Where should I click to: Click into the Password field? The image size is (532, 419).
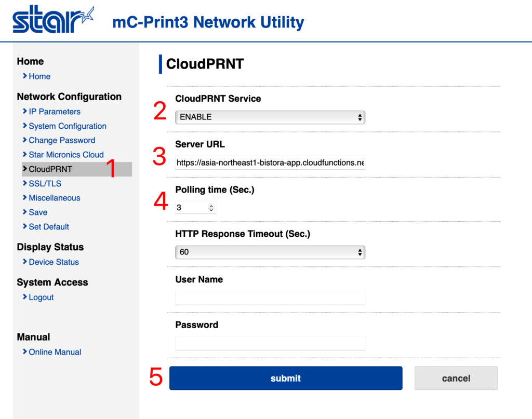pyautogui.click(x=270, y=343)
